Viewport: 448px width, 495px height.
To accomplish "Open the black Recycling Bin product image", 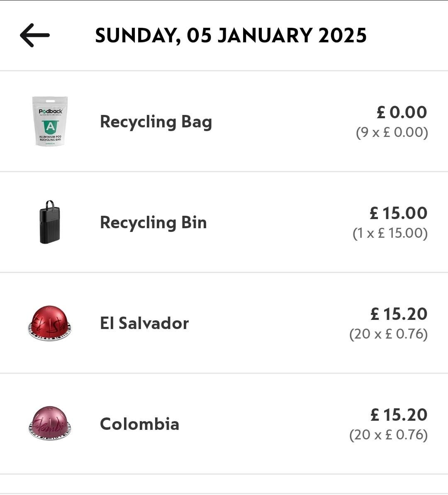I will point(50,222).
